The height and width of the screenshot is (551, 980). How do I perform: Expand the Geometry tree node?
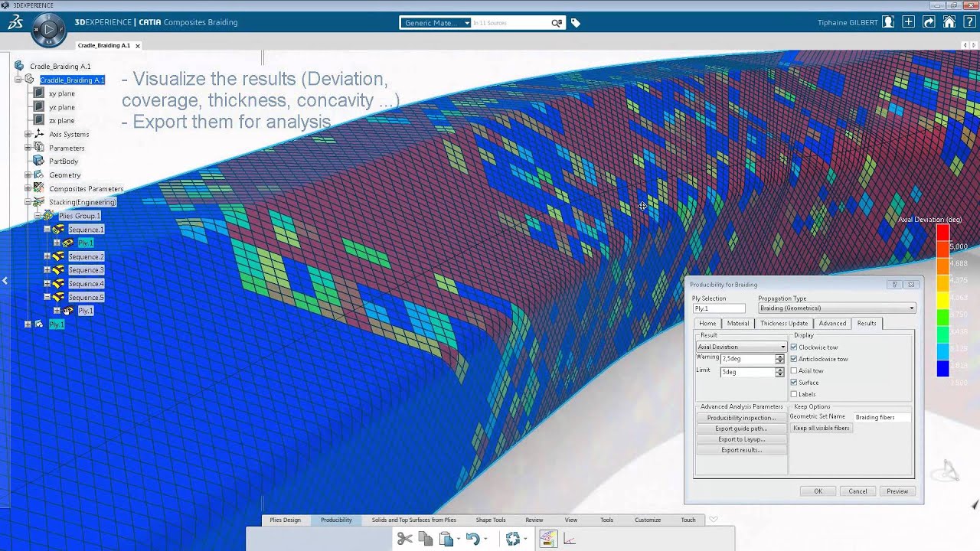click(x=28, y=174)
